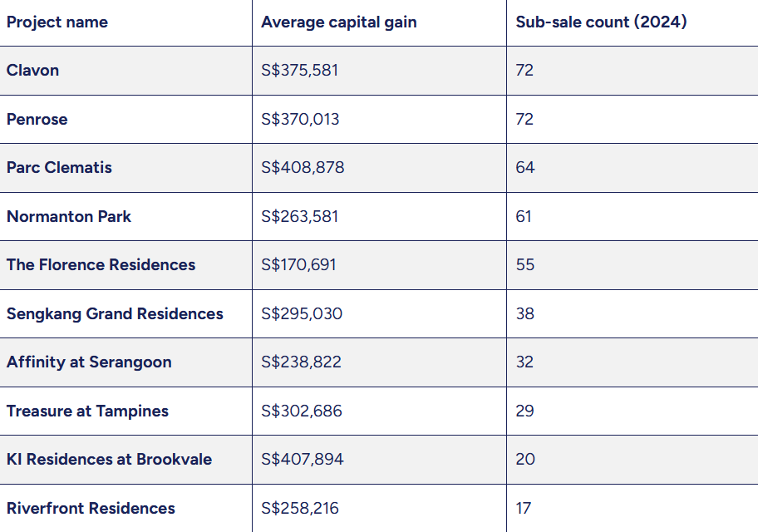758x532 pixels.
Task: Click the Normanton Park project name
Action: (x=69, y=216)
